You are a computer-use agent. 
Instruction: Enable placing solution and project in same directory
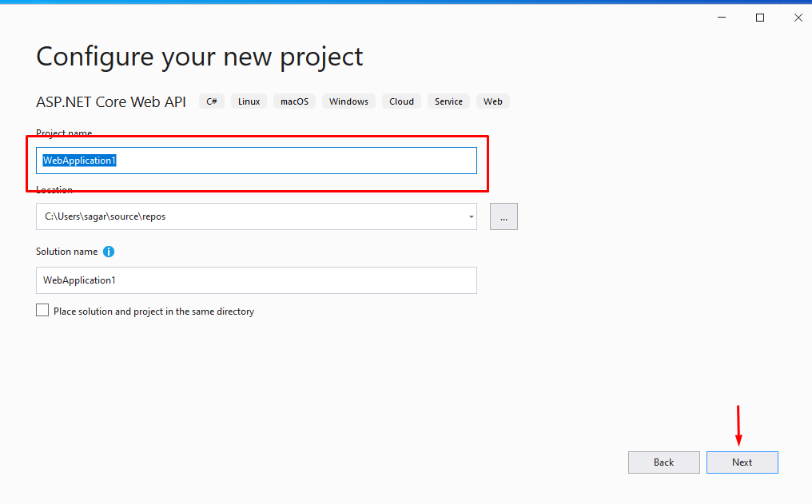42,310
